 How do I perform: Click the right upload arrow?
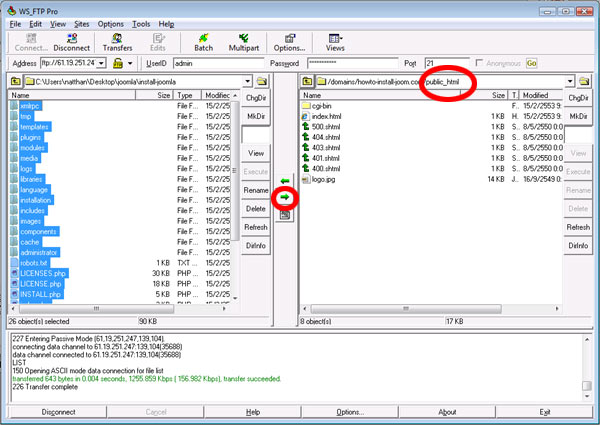tap(285, 197)
